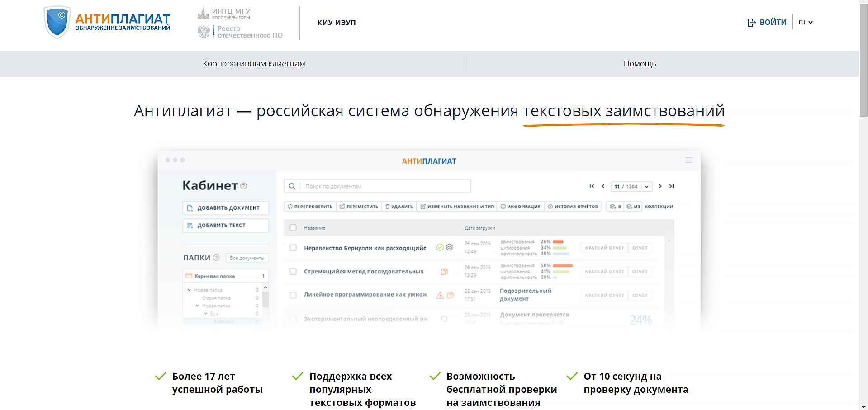
Task: Click ДОБАВИТЬ ТЕКСТ button in preview
Action: click(226, 225)
